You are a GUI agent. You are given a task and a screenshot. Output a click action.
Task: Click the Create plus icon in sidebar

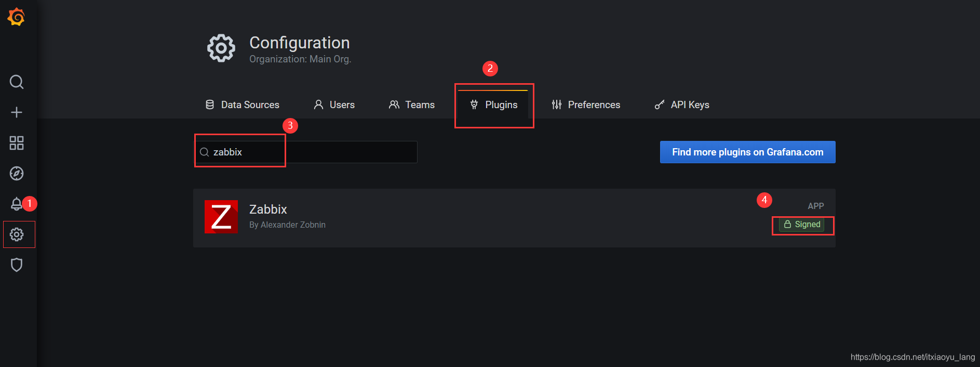click(x=17, y=112)
